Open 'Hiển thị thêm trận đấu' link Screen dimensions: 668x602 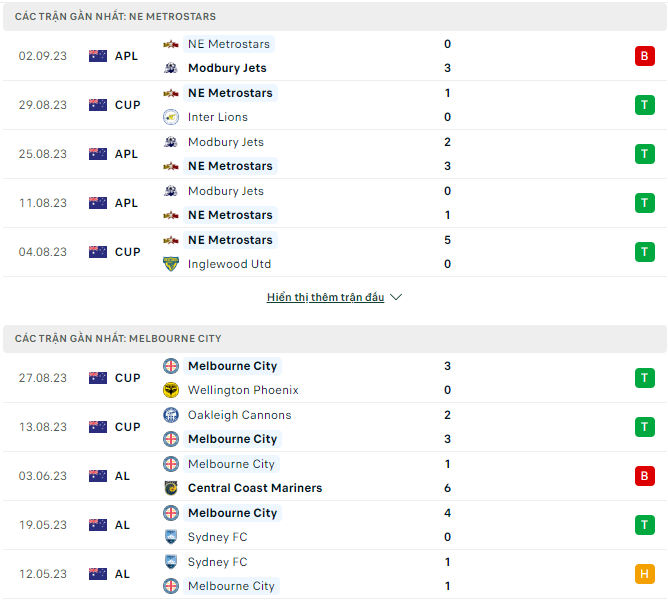(x=325, y=297)
